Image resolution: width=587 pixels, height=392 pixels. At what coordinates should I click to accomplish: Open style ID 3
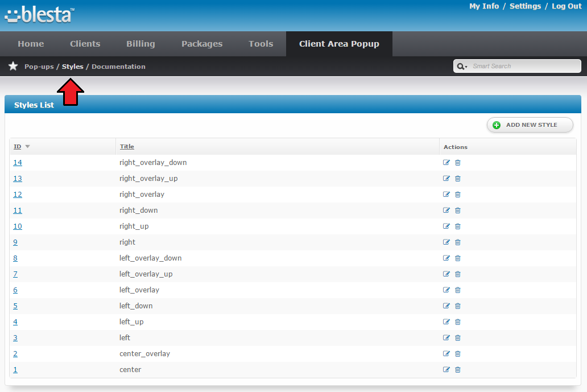(15, 337)
